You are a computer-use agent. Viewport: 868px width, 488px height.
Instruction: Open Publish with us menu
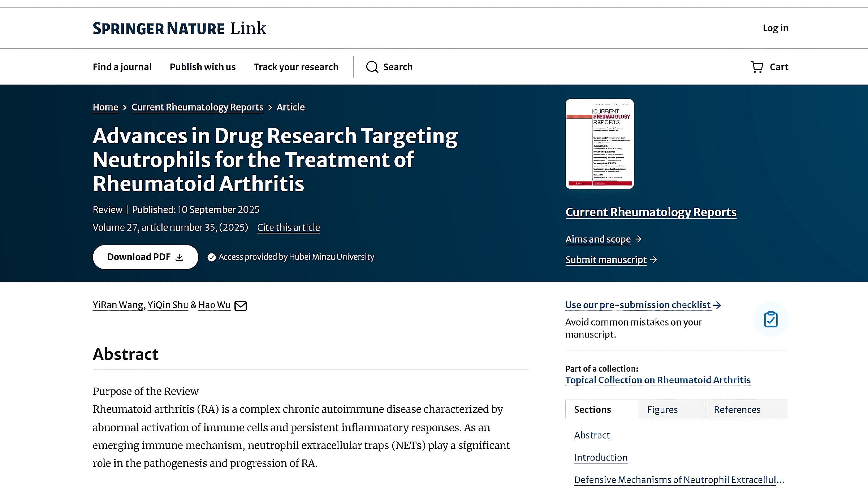[x=202, y=67]
